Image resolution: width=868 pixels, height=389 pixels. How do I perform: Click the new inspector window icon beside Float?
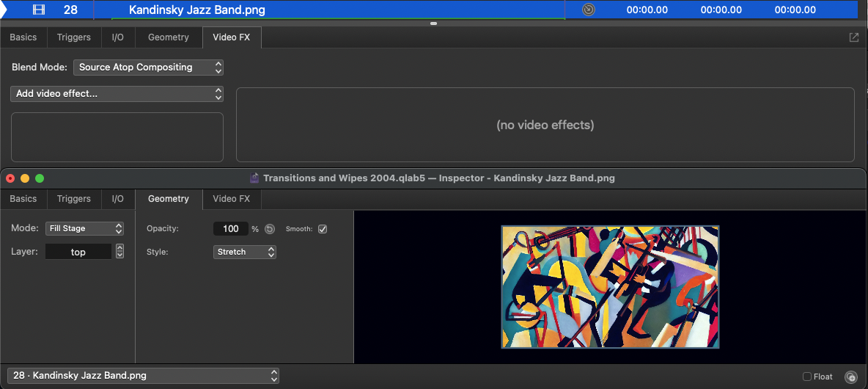tap(850, 377)
